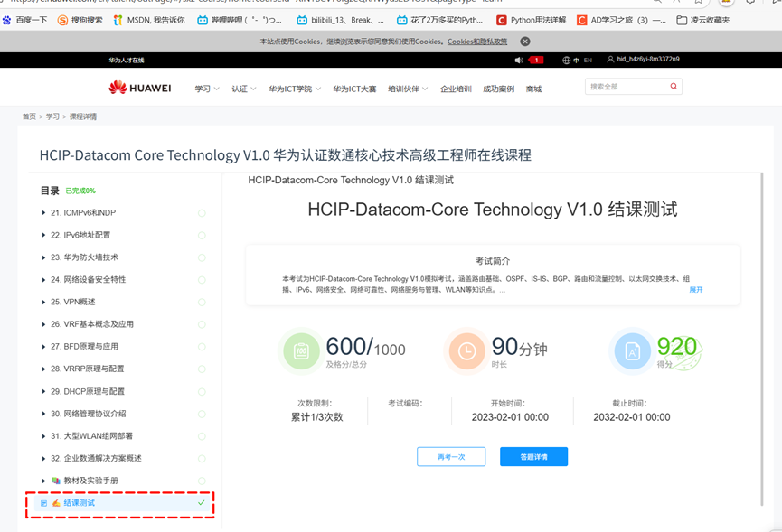
Task: Click the completion circle for 21. ICMPv6和NDP
Action: pyautogui.click(x=202, y=213)
